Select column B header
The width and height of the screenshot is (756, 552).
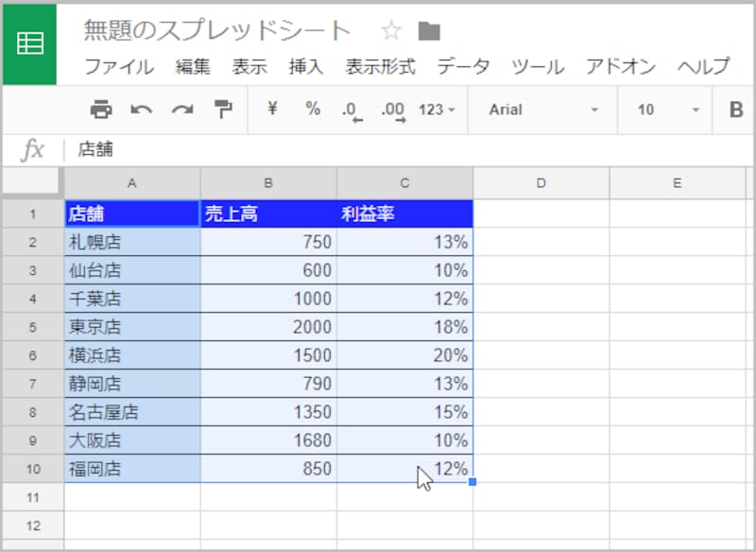point(268,182)
